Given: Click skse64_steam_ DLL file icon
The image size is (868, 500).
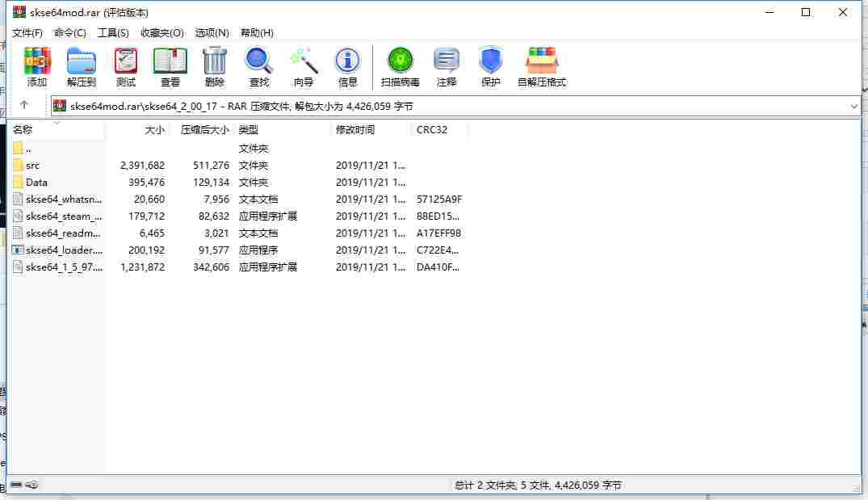Looking at the screenshot, I should [18, 216].
